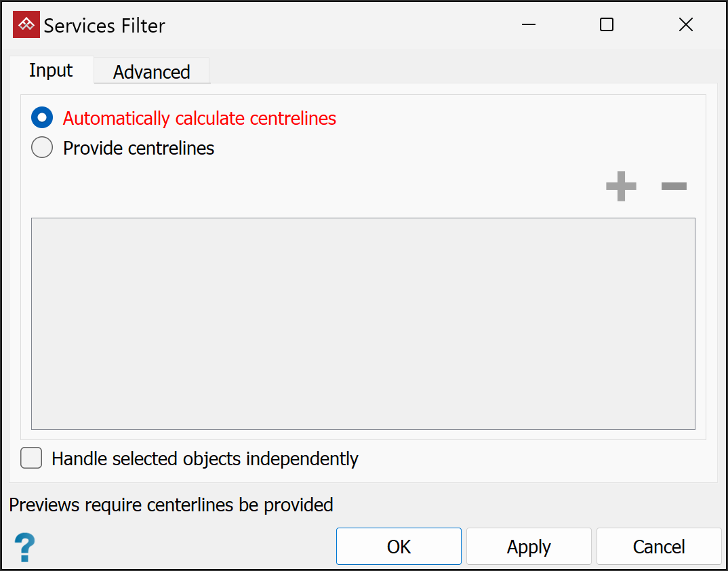Click the Apply button
This screenshot has width=728, height=571.
click(x=529, y=547)
